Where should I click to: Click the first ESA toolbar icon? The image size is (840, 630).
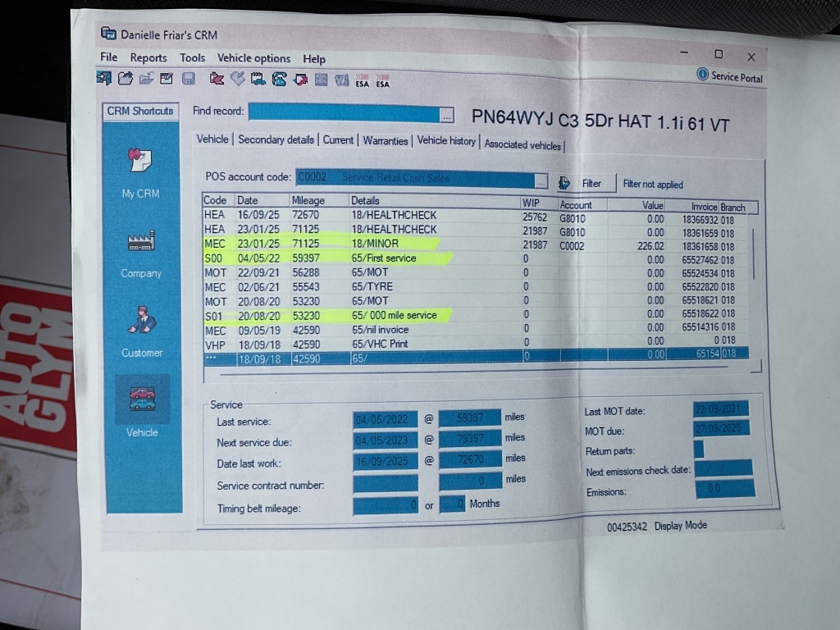click(x=362, y=80)
